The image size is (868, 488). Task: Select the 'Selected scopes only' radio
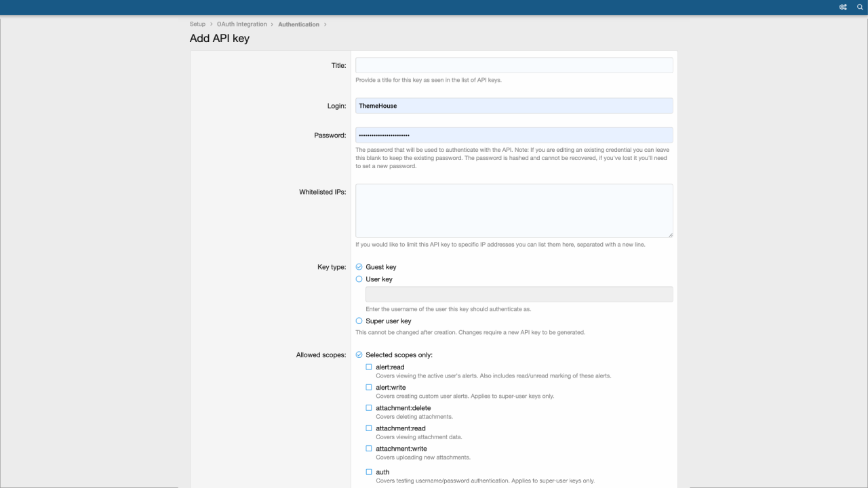pyautogui.click(x=359, y=355)
